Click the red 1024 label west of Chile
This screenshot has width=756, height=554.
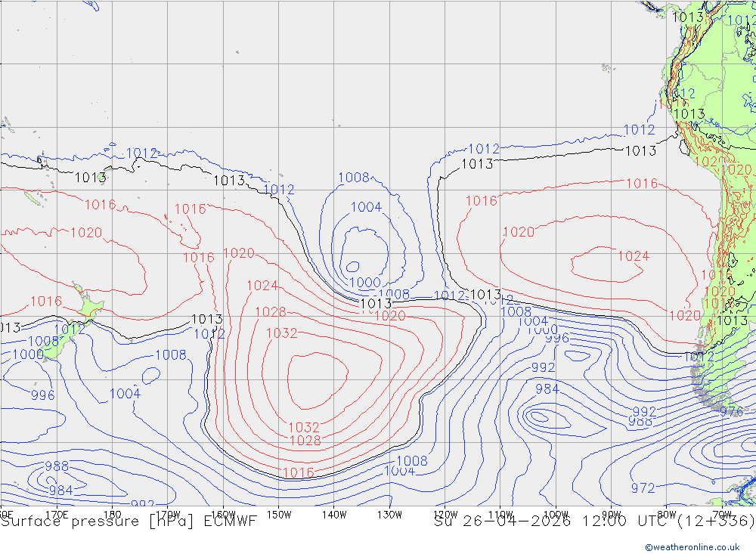pyautogui.click(x=634, y=256)
